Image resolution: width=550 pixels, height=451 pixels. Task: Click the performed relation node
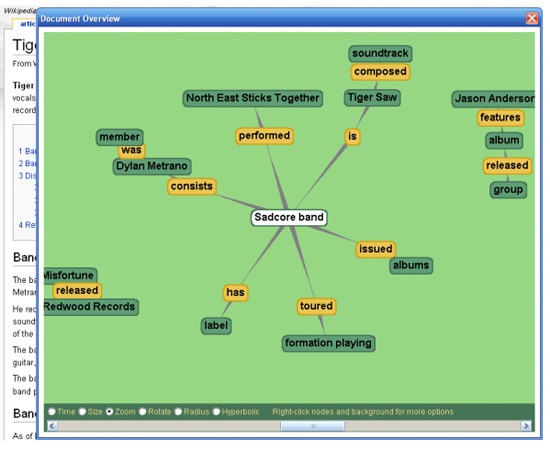coord(264,136)
